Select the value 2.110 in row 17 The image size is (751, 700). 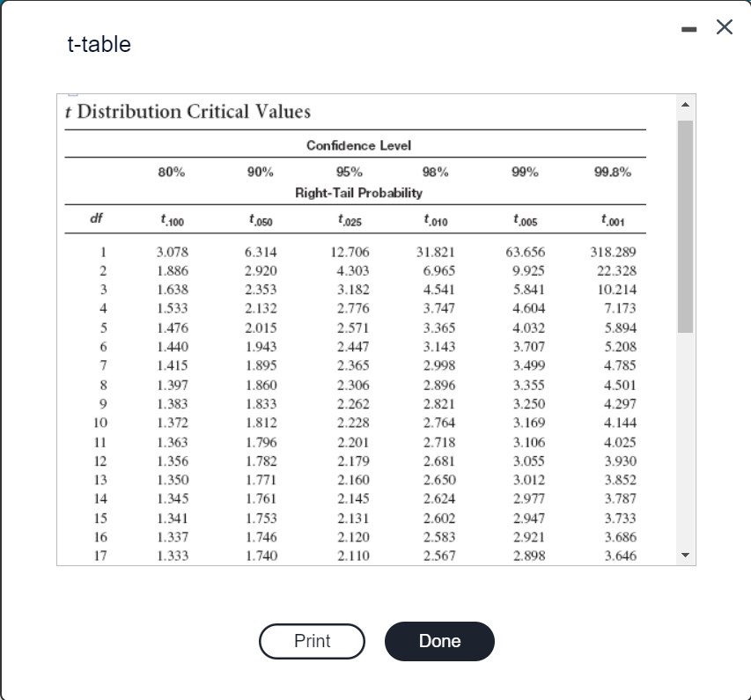tap(353, 556)
